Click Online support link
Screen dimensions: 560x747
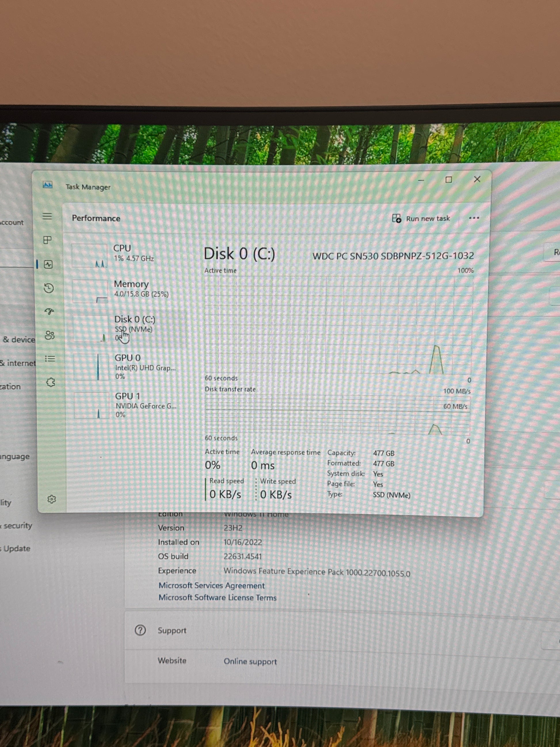pyautogui.click(x=250, y=661)
